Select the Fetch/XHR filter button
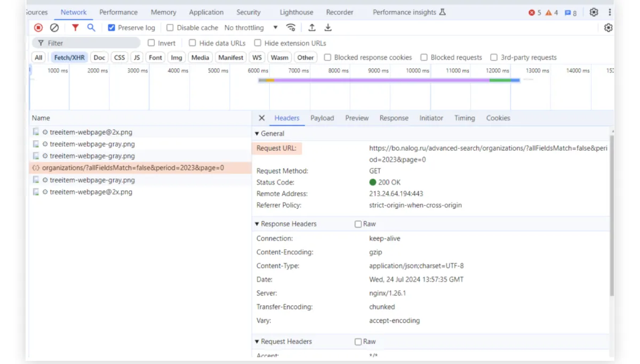Viewport: 640px width, 364px height. [69, 58]
